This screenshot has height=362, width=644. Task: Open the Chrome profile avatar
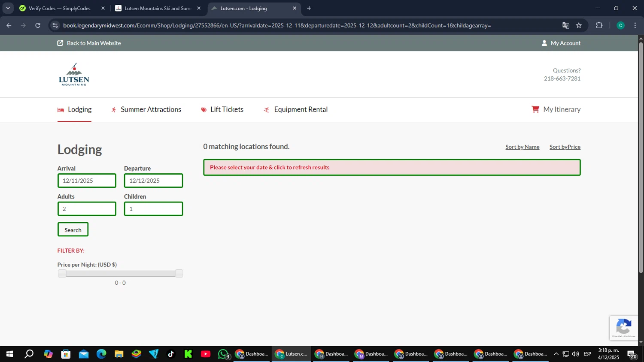point(620,25)
